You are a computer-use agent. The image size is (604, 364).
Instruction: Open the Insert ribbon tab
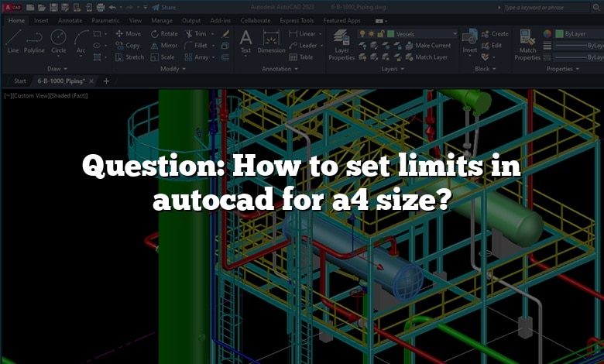point(41,20)
